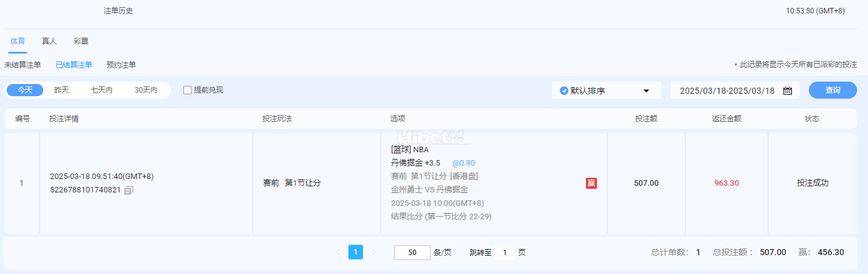The width and height of the screenshot is (868, 274).
Task: Open the calendar icon in date range
Action: tap(787, 91)
